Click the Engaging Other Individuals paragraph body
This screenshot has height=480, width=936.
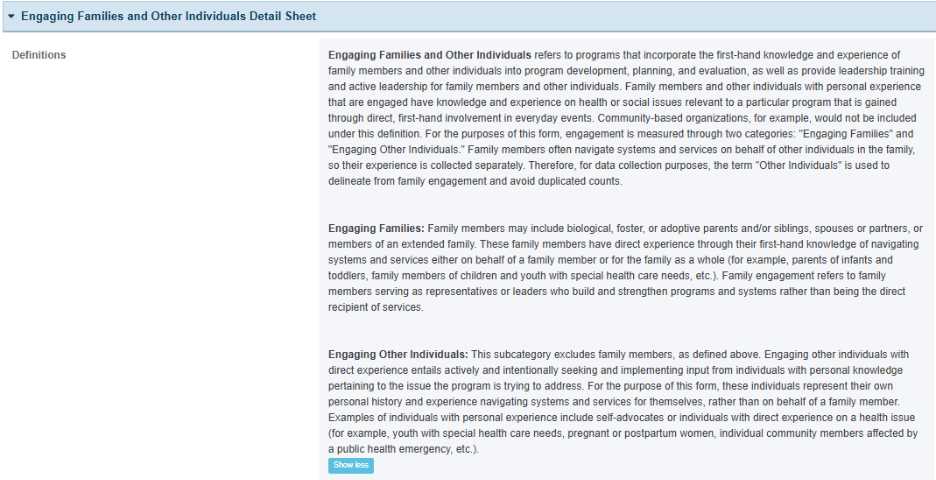coord(624,401)
